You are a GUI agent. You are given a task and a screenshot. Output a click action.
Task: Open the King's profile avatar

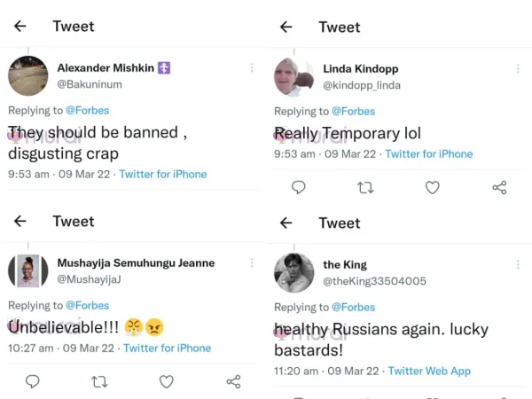point(294,272)
